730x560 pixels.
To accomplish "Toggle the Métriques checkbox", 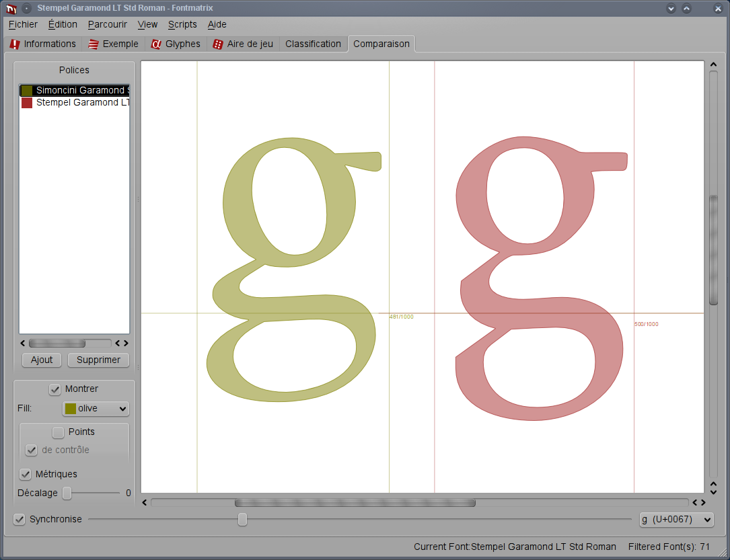I will [x=25, y=475].
